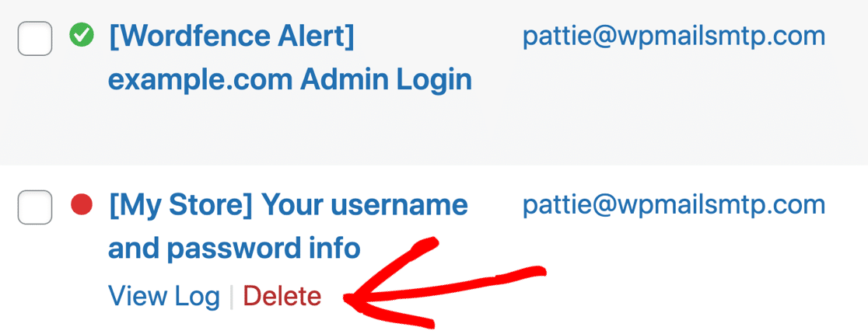This screenshot has width=868, height=334.
Task: Tick the My Store email checkbox
Action: pyautogui.click(x=35, y=207)
